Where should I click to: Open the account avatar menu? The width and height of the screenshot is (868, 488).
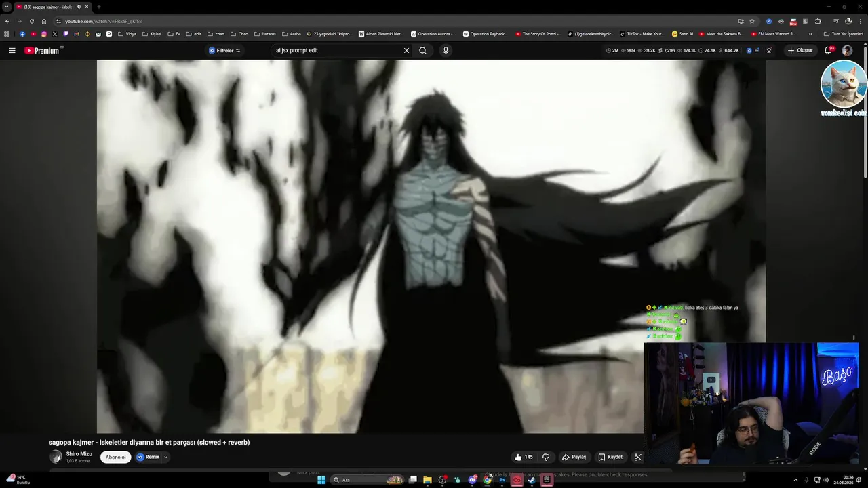(847, 50)
